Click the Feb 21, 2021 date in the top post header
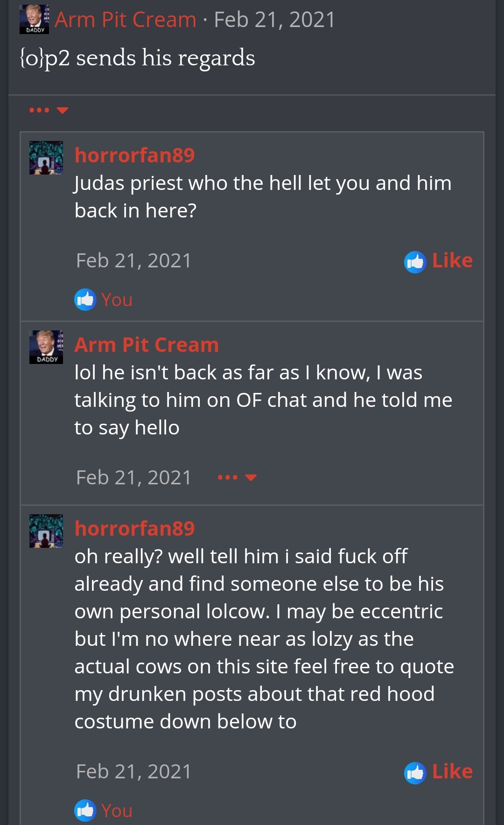Screen dimensions: 504x825 [x=274, y=20]
